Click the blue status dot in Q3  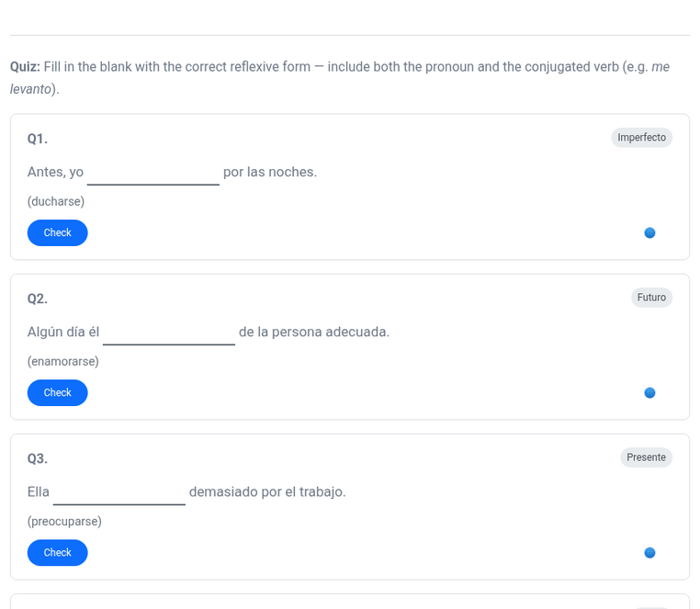coord(649,553)
